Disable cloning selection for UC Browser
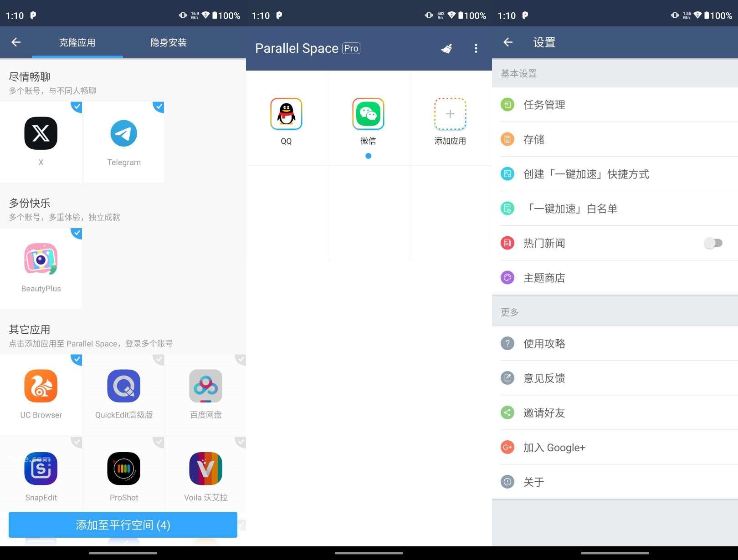The width and height of the screenshot is (738, 560). 77,360
